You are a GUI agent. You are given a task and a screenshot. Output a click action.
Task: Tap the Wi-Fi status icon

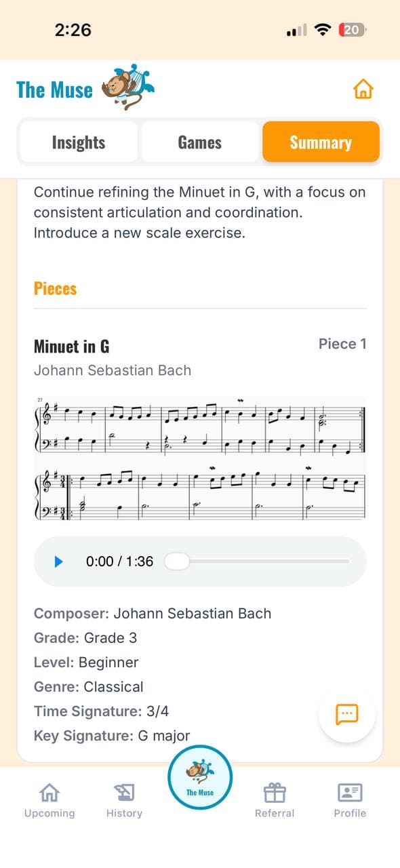click(323, 30)
